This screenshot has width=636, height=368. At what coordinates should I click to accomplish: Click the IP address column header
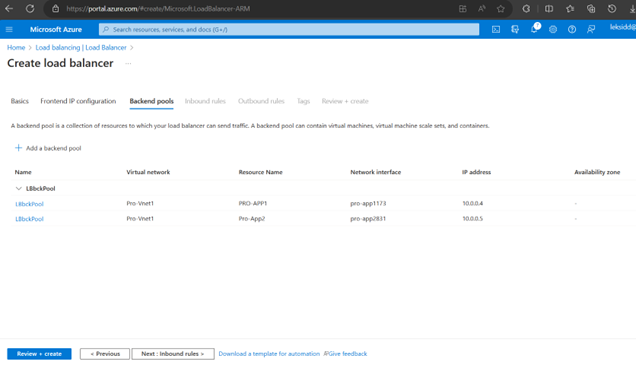click(477, 172)
